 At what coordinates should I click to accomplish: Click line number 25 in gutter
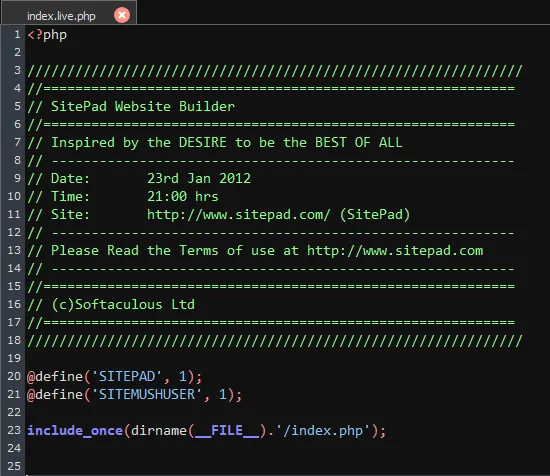pyautogui.click(x=14, y=466)
